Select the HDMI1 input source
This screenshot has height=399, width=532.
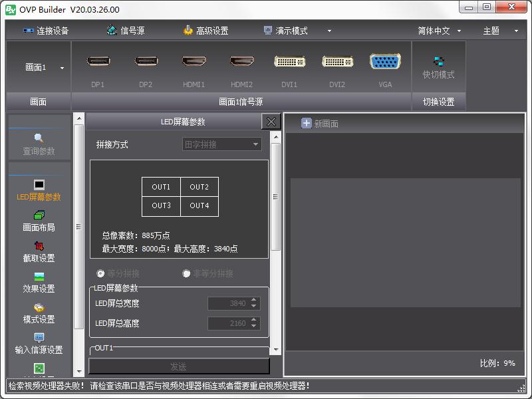[x=194, y=66]
